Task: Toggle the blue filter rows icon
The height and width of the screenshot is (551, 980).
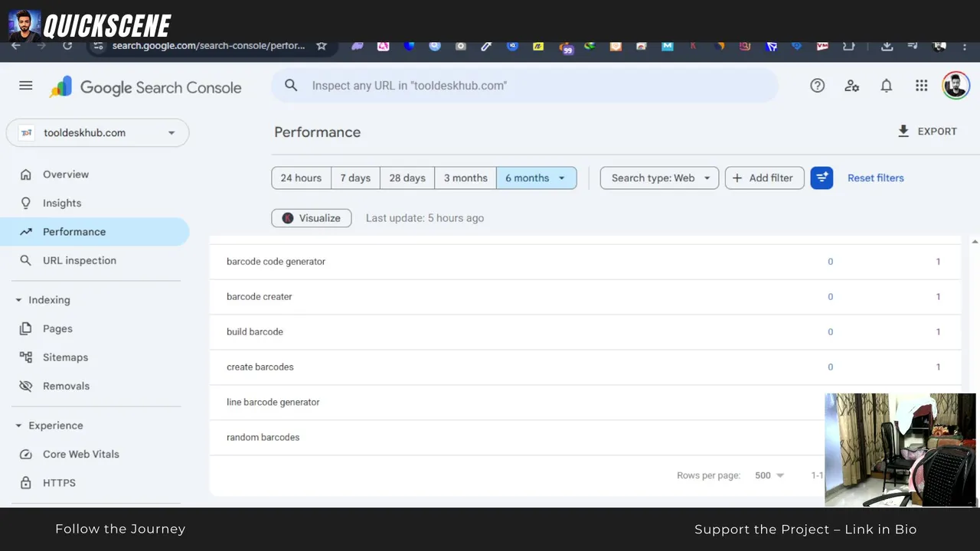Action: coord(822,178)
